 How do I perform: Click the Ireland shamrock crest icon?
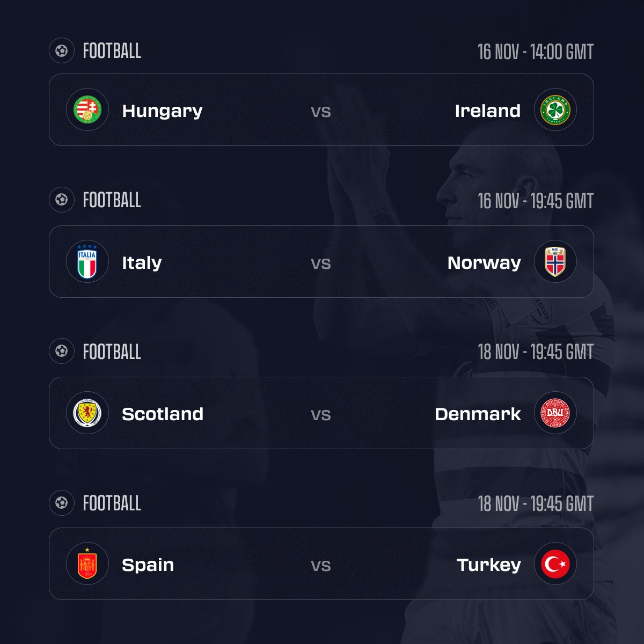[555, 110]
